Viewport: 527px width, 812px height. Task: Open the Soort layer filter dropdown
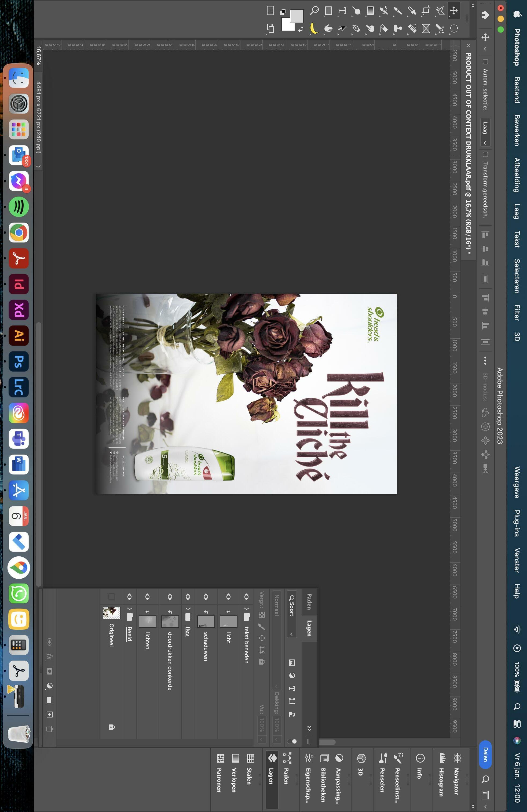tap(291, 614)
